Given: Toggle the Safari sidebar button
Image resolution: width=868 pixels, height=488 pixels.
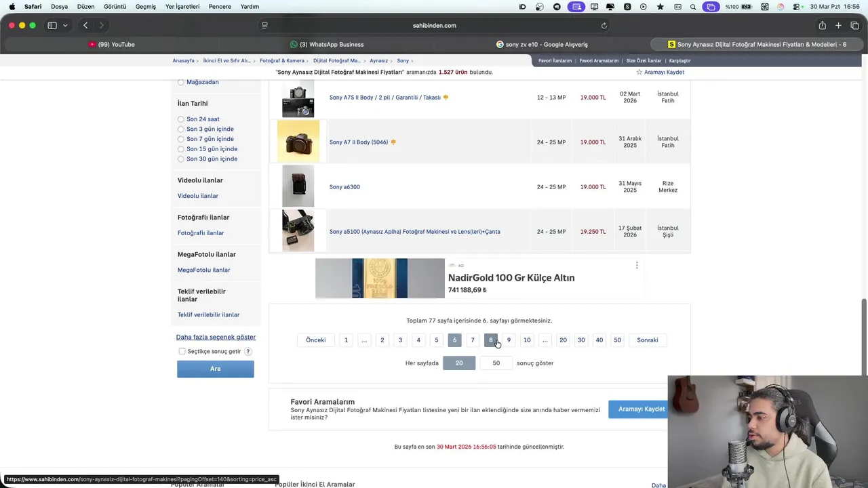Looking at the screenshot, I should click(52, 26).
